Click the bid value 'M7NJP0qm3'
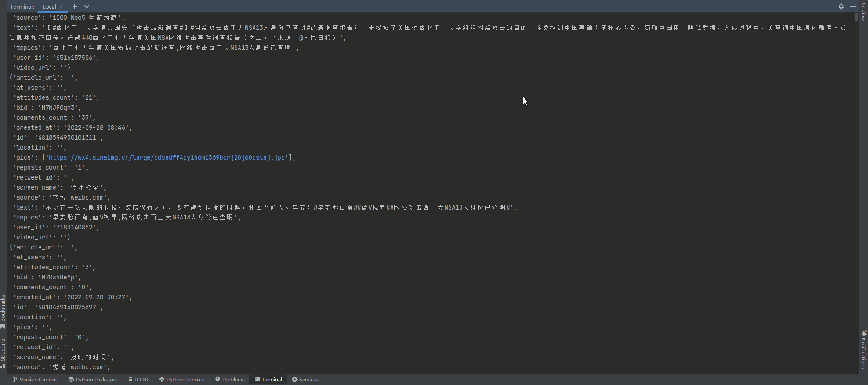This screenshot has height=385, width=868. 58,107
